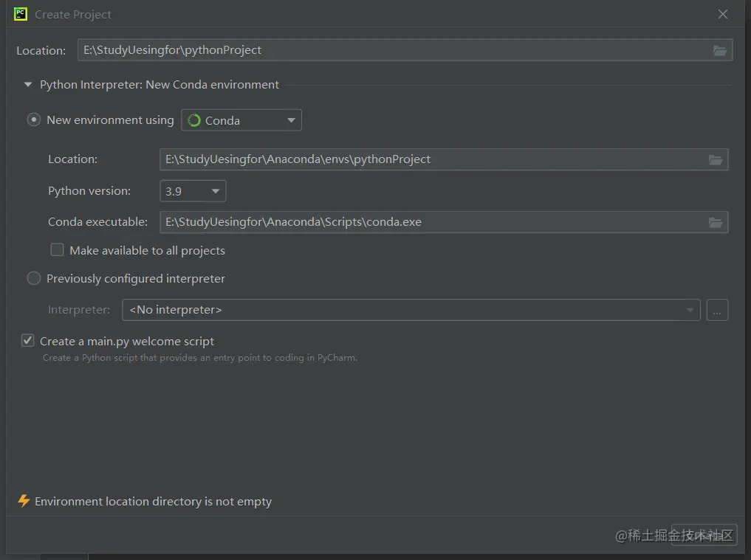Click the project Location path field
This screenshot has height=560, width=751.
[x=391, y=50]
